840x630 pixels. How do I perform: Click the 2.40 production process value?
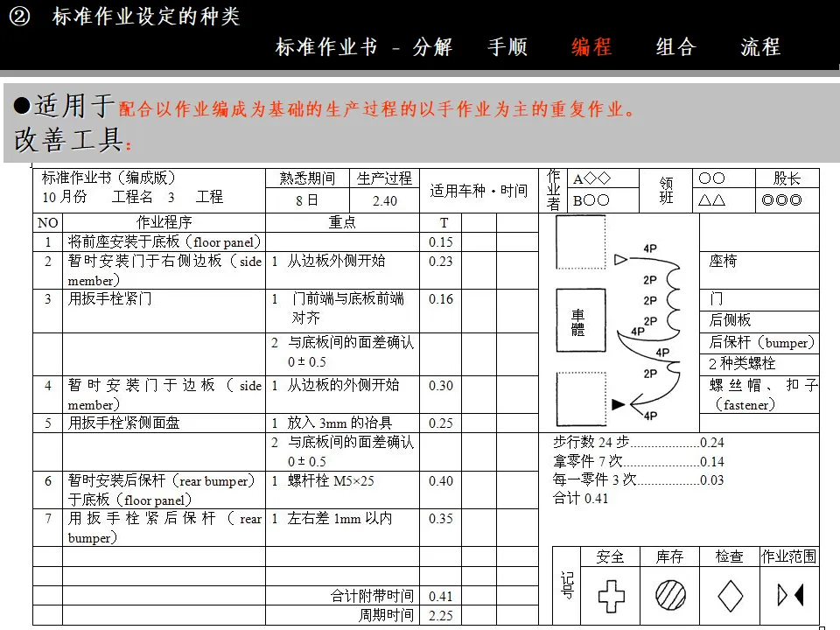385,201
